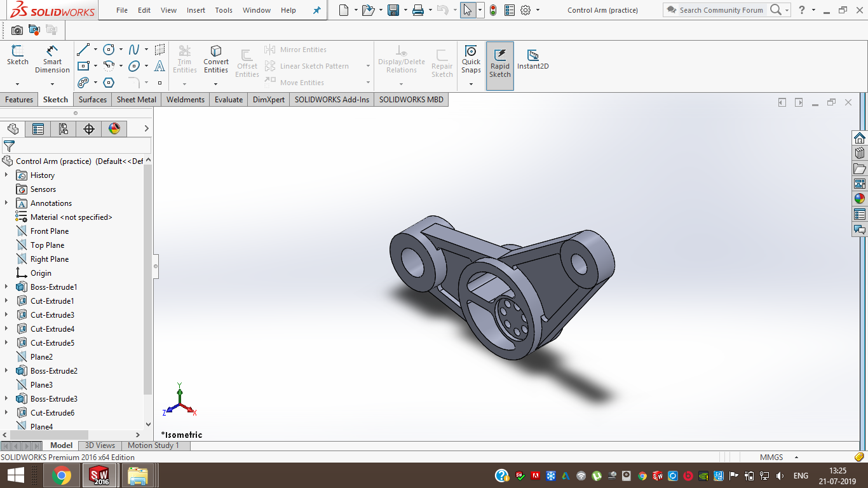The width and height of the screenshot is (868, 488).
Task: Select the Circle sketch tool
Action: click(109, 50)
